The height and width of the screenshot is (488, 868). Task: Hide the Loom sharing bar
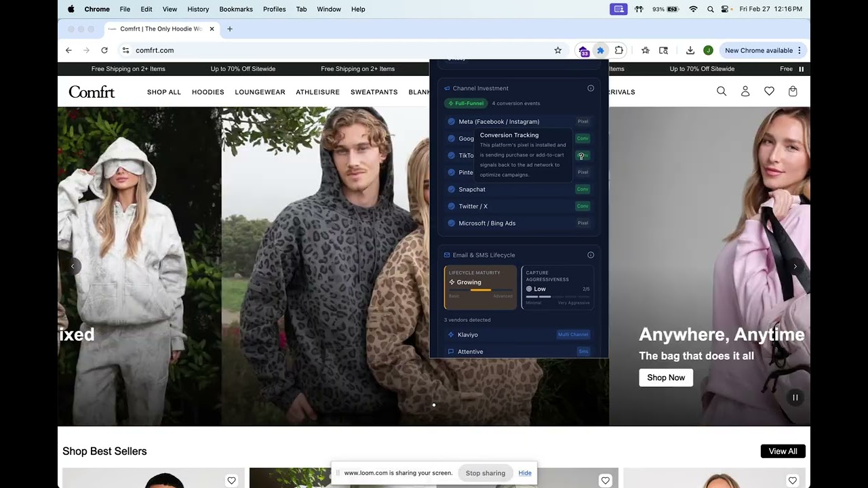pyautogui.click(x=525, y=473)
